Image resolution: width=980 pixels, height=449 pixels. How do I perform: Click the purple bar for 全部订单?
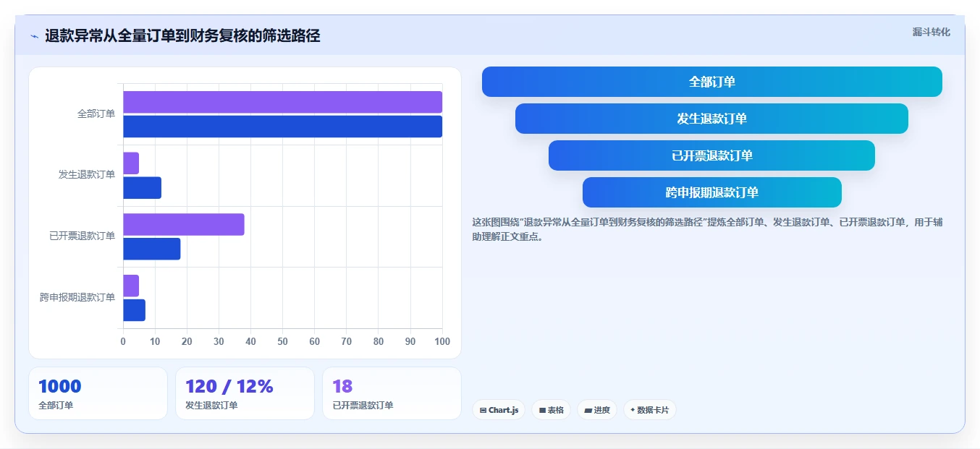[282, 102]
